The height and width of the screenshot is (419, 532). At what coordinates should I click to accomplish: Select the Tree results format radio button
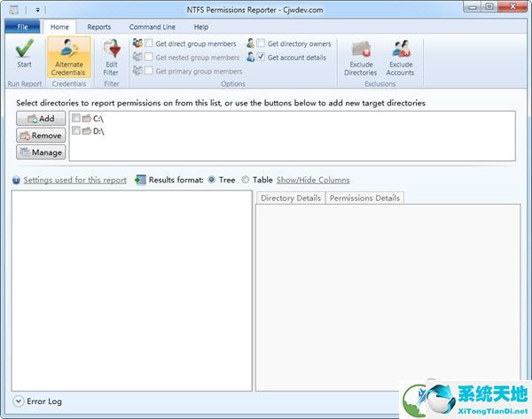[x=211, y=180]
